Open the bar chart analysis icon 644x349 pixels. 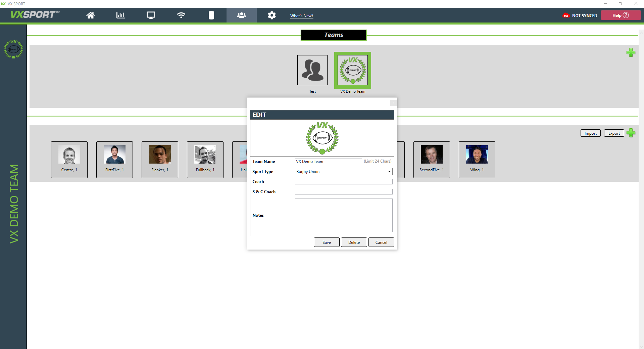[120, 15]
